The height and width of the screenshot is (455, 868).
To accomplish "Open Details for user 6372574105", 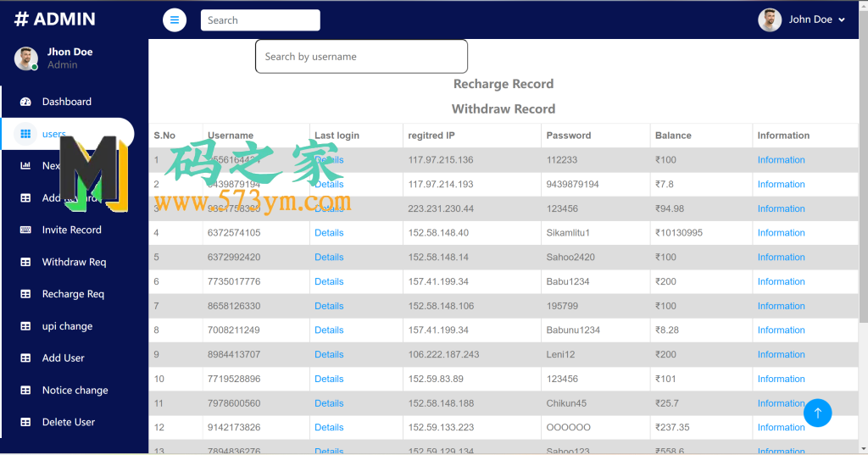I will tap(329, 233).
